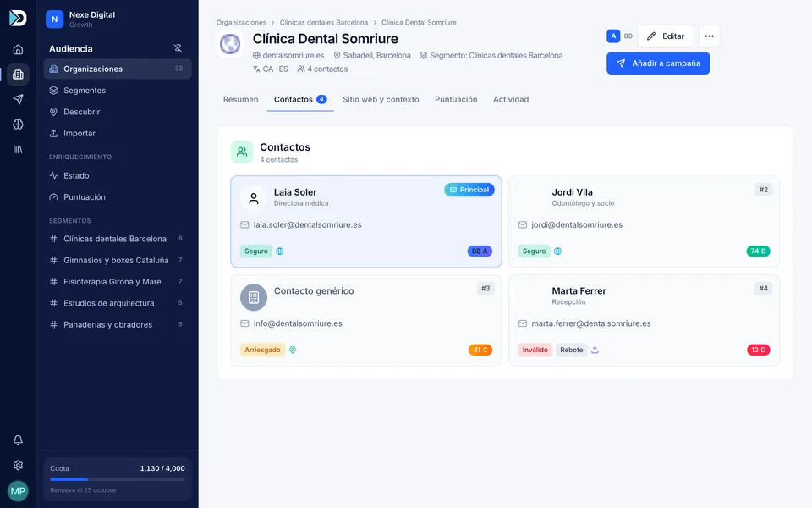
Task: Open notifications with the bell icon
Action: [18, 440]
